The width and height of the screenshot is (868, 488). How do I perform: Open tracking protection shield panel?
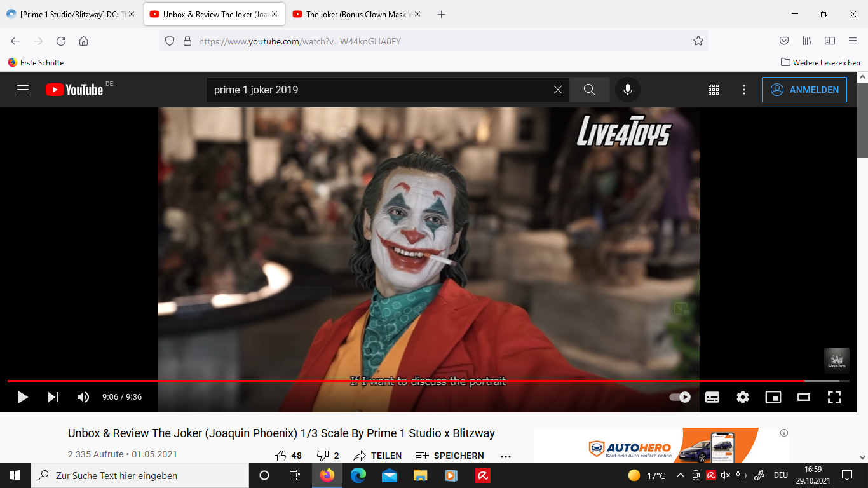coord(170,41)
